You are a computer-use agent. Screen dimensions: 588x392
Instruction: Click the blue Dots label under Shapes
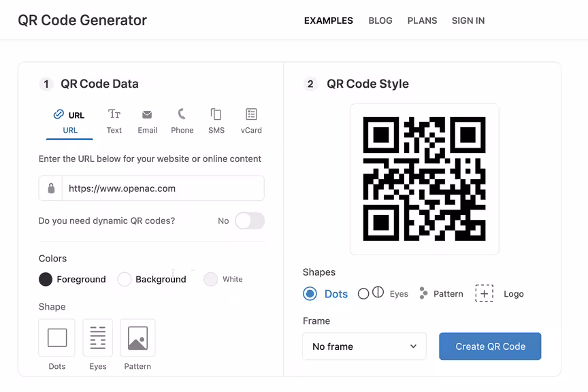336,294
